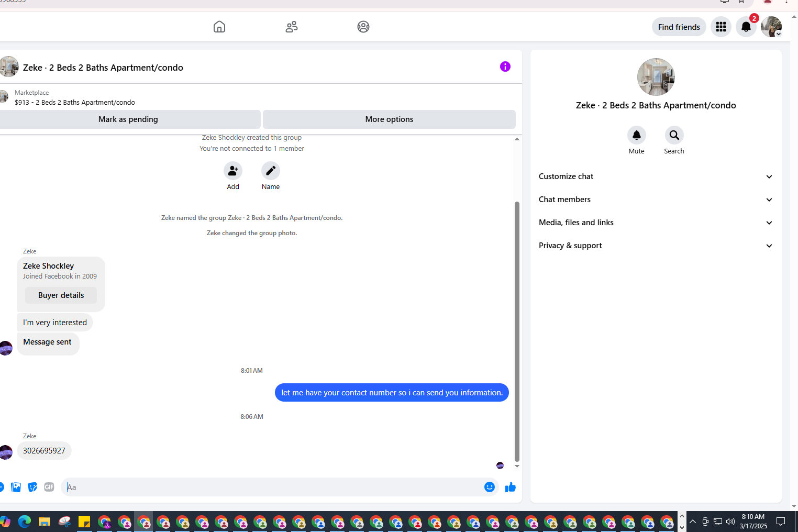Show hidden system tray icons
Image resolution: width=798 pixels, height=532 pixels.
coord(693,522)
